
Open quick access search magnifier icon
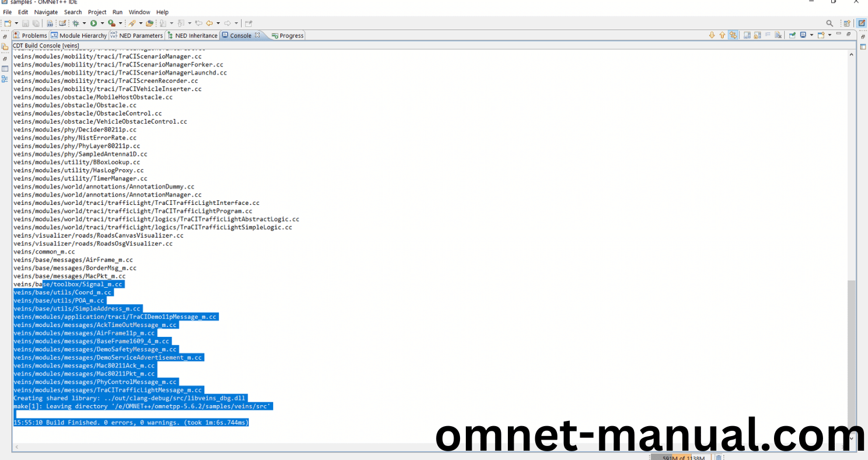[x=829, y=23]
